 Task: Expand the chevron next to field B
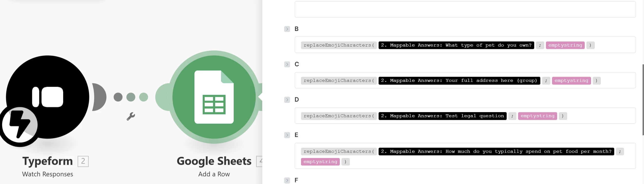click(287, 29)
